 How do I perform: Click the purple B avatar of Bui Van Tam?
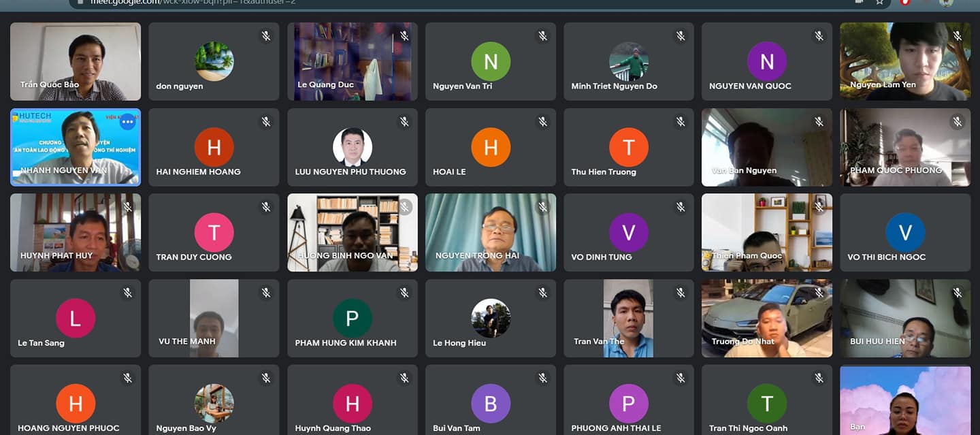point(491,404)
